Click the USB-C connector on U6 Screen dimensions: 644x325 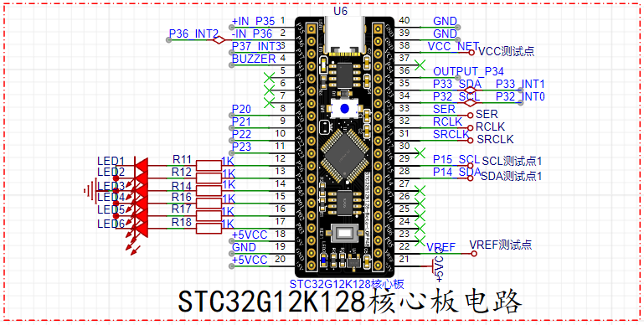pyautogui.click(x=344, y=35)
